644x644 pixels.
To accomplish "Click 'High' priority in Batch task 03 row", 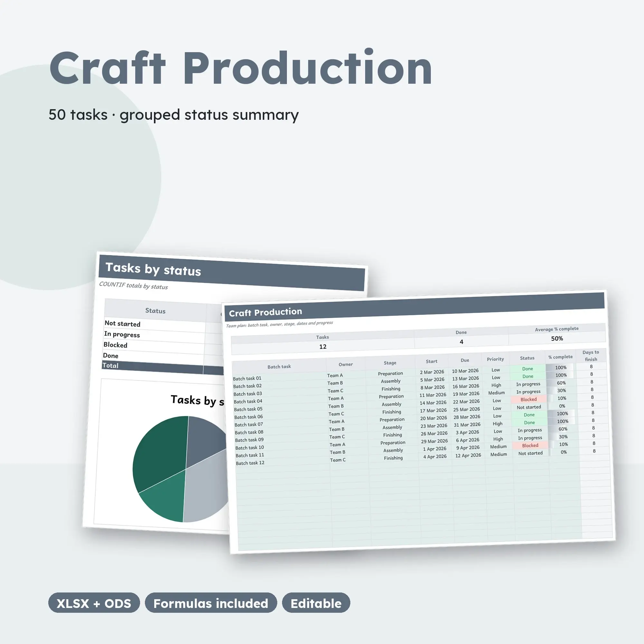I will click(496, 385).
